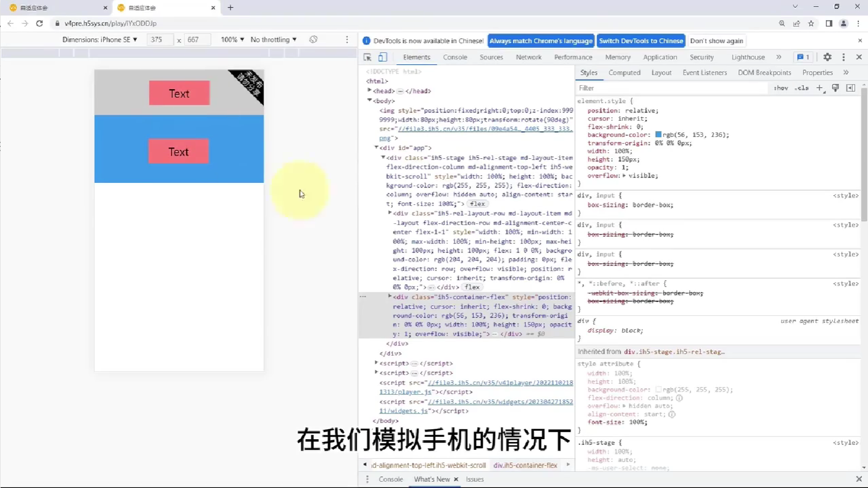Rotate the device orientation icon
This screenshot has width=868, height=488.
(313, 40)
